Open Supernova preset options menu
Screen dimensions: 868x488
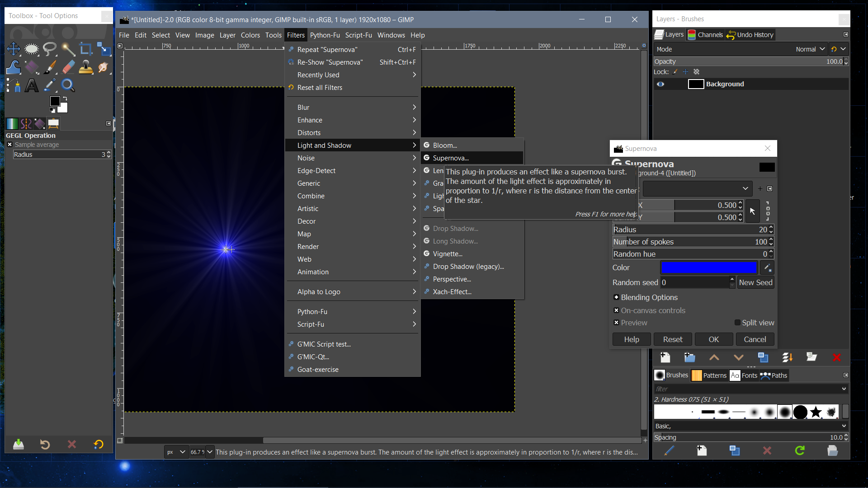[x=770, y=189]
